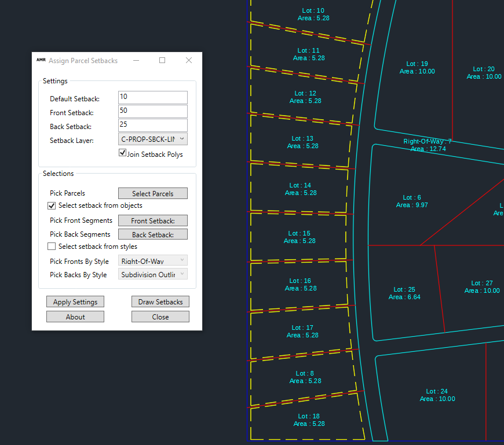Image resolution: width=504 pixels, height=445 pixels.
Task: Click Draw Setbacks to generate setback lines
Action: pyautogui.click(x=160, y=301)
